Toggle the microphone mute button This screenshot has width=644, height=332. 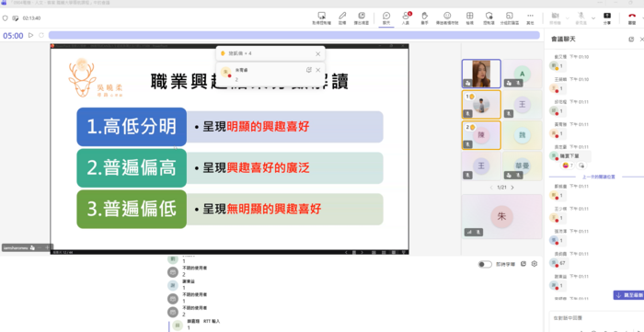pos(581,18)
